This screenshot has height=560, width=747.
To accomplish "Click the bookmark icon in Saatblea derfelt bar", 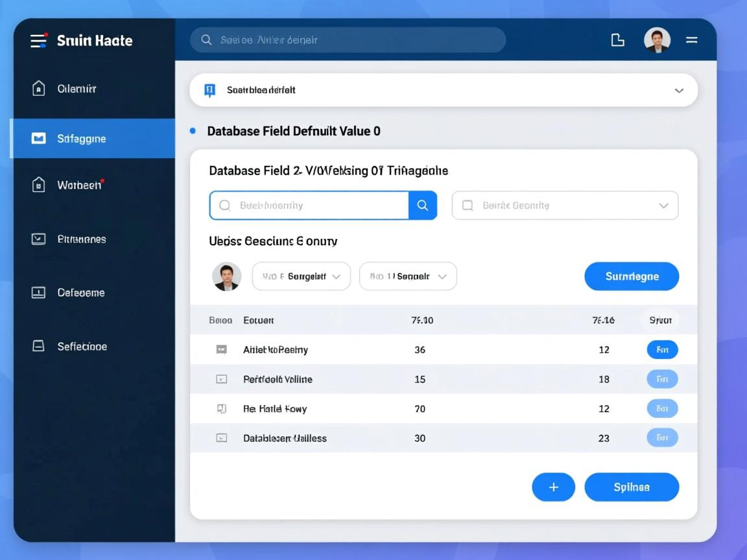I will click(209, 90).
